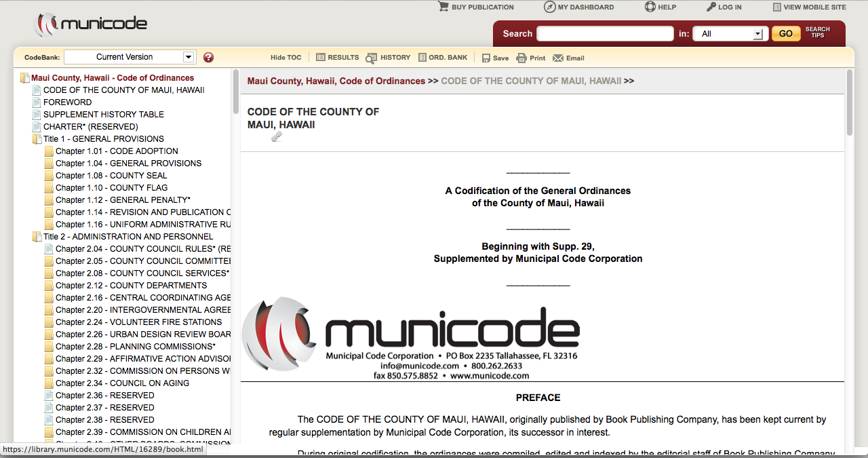Open History magnifier icon
868x458 pixels.
(x=371, y=58)
